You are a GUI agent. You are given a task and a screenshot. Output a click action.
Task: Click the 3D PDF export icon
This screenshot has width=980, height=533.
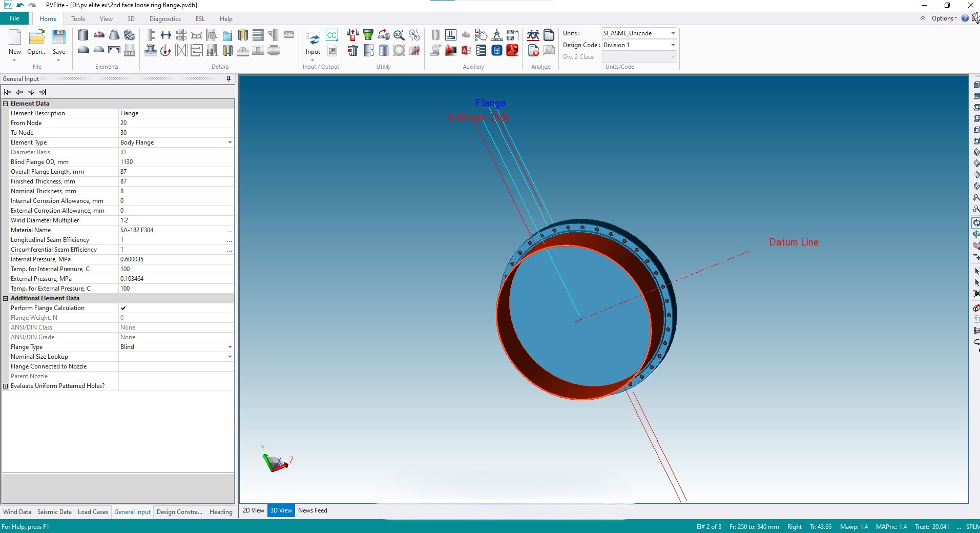(512, 50)
